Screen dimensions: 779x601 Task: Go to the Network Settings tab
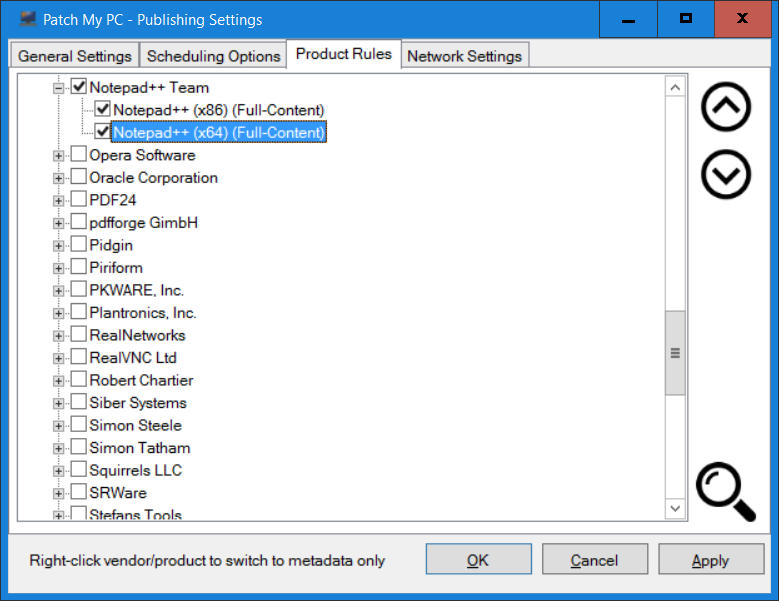pos(465,56)
